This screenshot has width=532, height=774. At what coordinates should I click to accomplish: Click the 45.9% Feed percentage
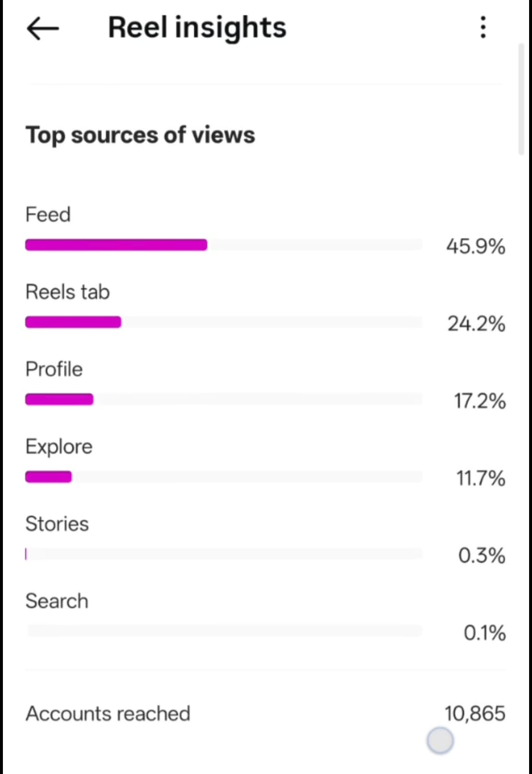point(475,246)
